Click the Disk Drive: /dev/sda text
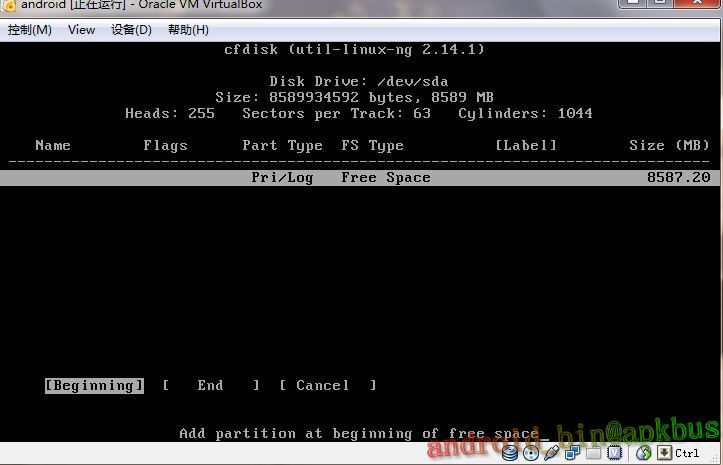The image size is (723, 465). 359,82
